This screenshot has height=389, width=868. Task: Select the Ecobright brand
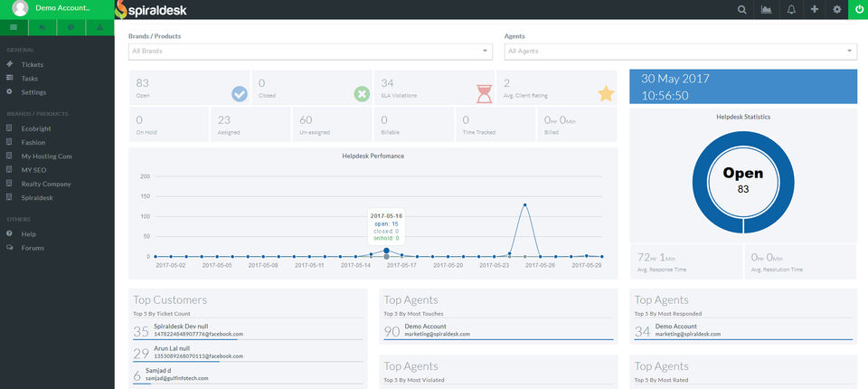click(37, 128)
